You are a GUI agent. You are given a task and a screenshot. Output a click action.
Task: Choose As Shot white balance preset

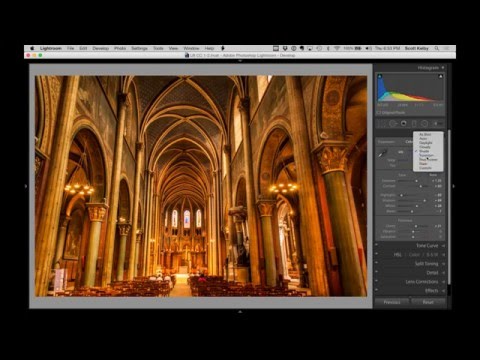[428, 134]
